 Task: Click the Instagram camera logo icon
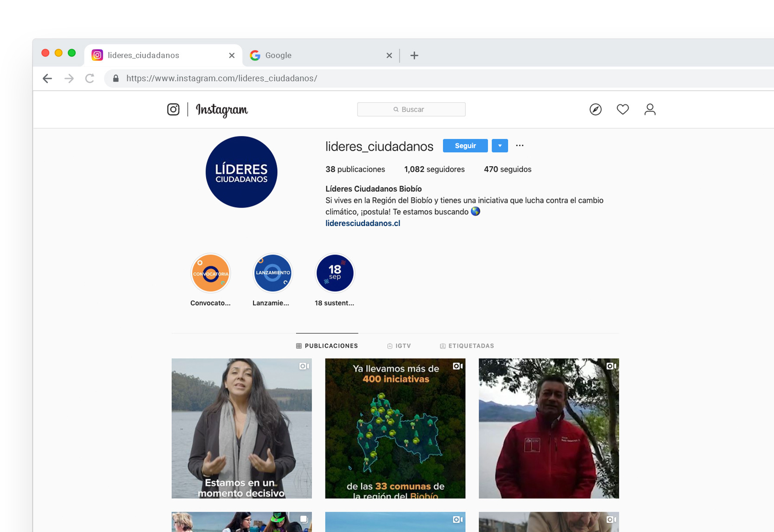pyautogui.click(x=173, y=110)
